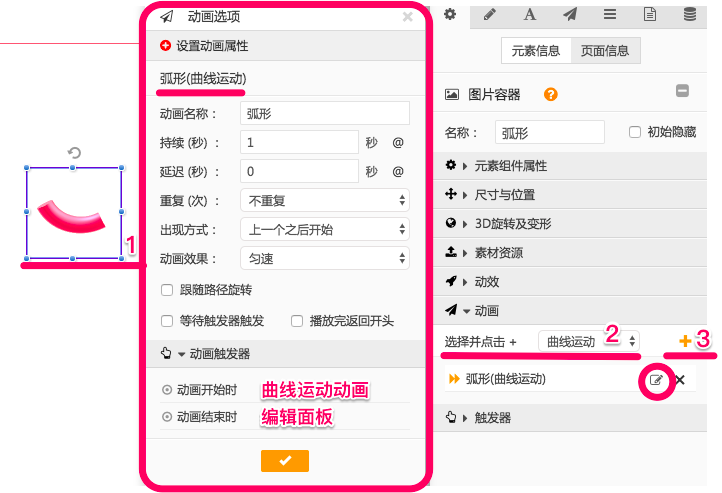The height and width of the screenshot is (493, 722).
Task: Click the database stack icon in toolbar
Action: pyautogui.click(x=690, y=14)
